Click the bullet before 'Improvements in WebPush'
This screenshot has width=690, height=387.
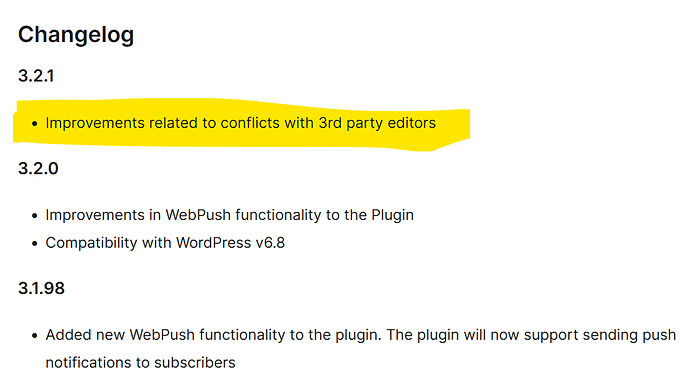[x=35, y=216]
